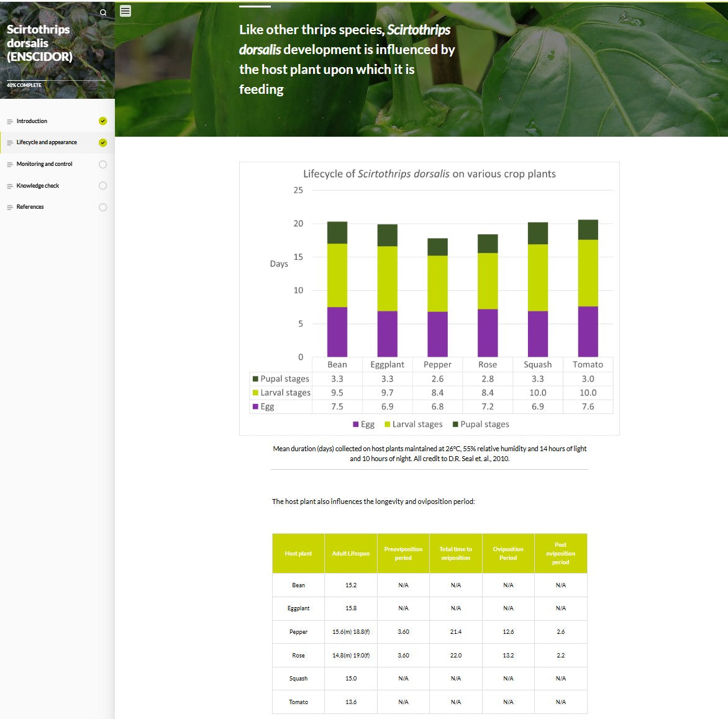Toggle the sidebar with the hamburger menu icon
The image size is (728, 719).
click(x=125, y=11)
